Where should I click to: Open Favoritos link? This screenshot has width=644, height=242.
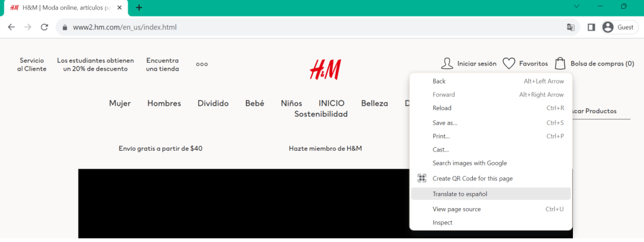tap(533, 63)
